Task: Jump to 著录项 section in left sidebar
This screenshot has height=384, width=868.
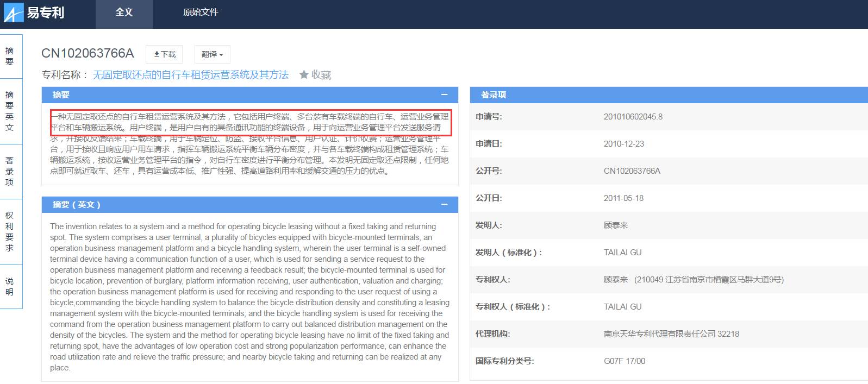Action: (10, 171)
